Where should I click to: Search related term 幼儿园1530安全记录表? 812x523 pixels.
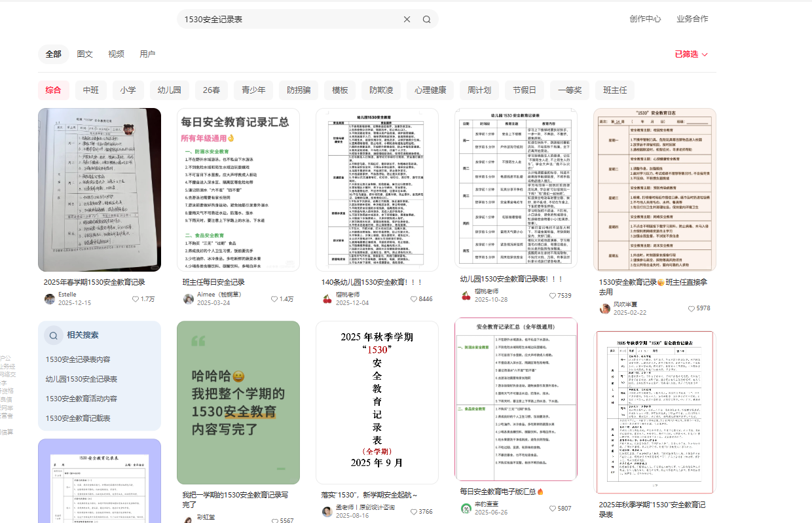point(81,379)
